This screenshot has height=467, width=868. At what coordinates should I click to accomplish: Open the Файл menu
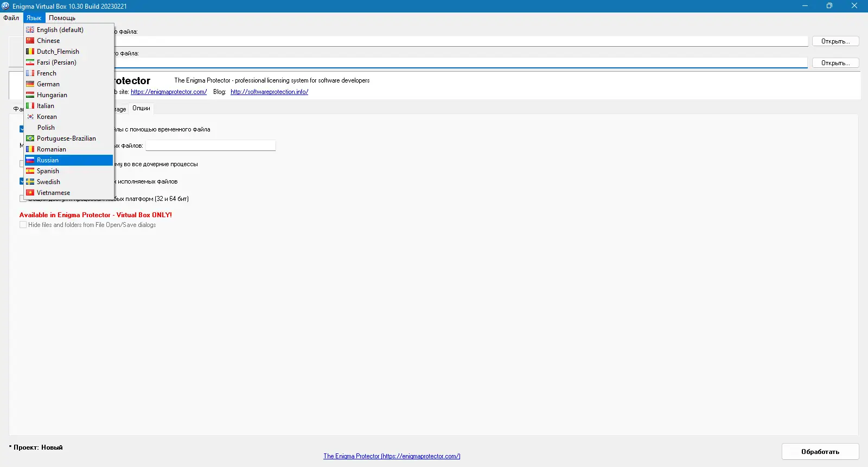[x=11, y=18]
